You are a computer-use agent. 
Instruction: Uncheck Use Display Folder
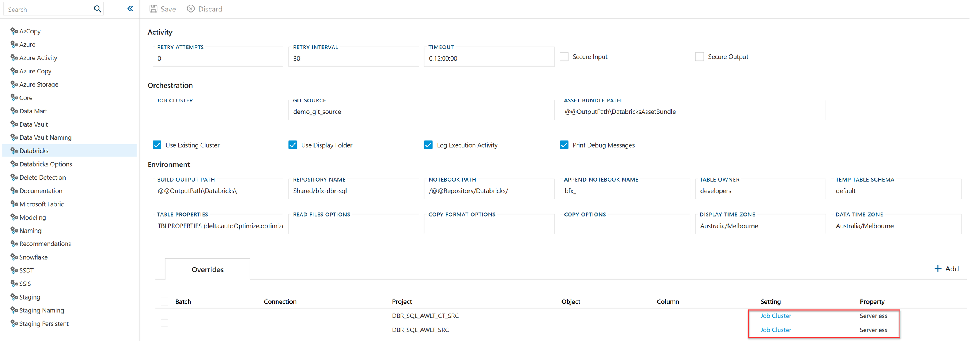[x=293, y=145]
